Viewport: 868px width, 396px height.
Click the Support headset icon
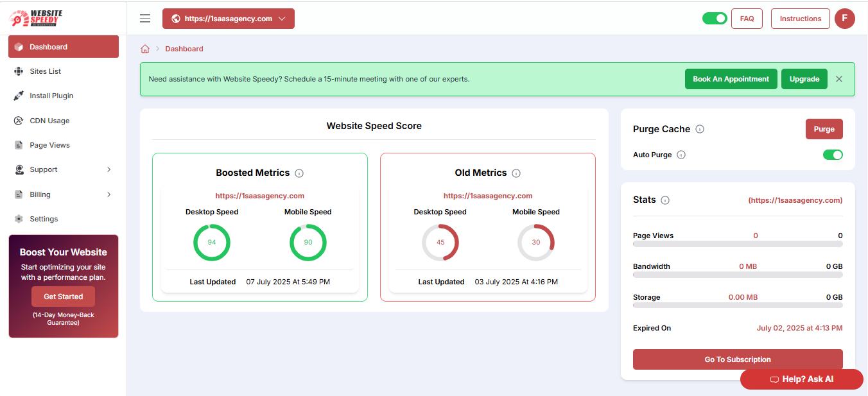pyautogui.click(x=19, y=169)
